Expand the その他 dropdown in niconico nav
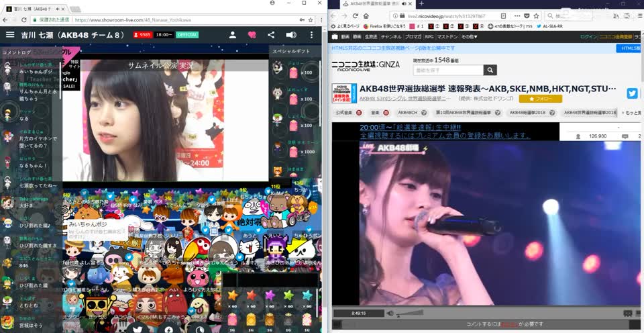Image resolution: width=644 pixels, height=333 pixels. (469, 36)
